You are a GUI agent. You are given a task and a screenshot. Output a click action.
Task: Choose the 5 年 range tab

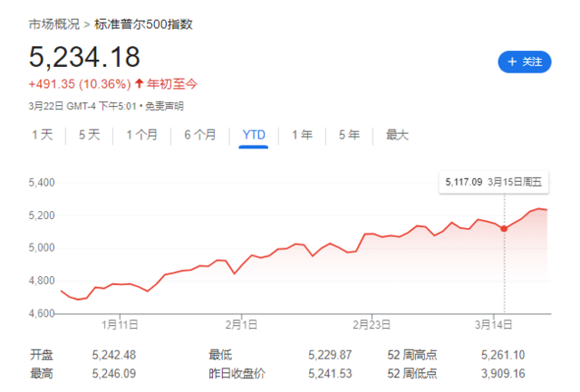(349, 135)
